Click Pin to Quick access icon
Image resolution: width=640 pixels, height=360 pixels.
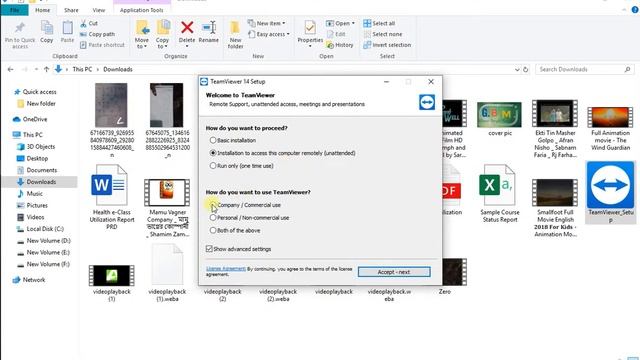point(20,28)
